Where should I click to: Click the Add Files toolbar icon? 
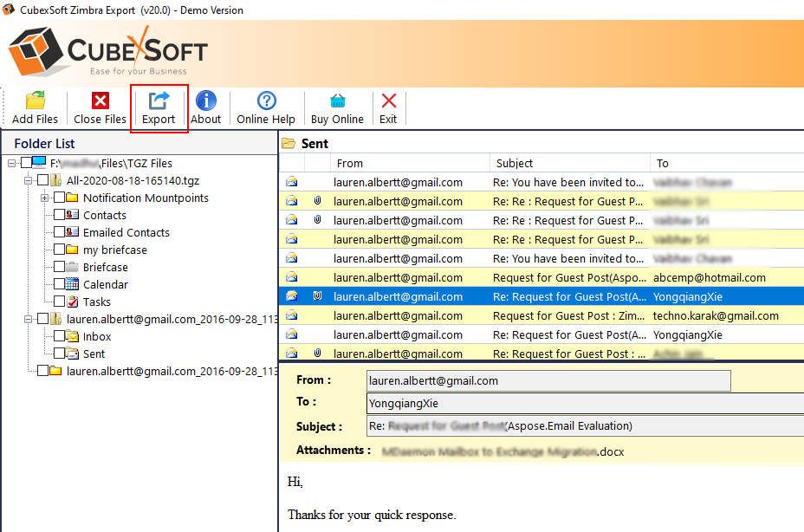point(35,101)
